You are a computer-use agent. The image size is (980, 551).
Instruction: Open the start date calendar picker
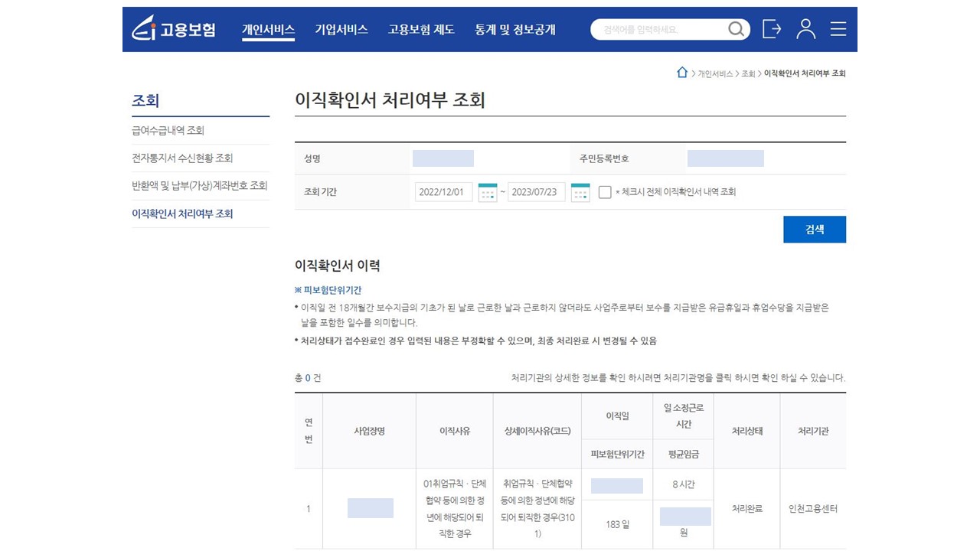(x=488, y=192)
